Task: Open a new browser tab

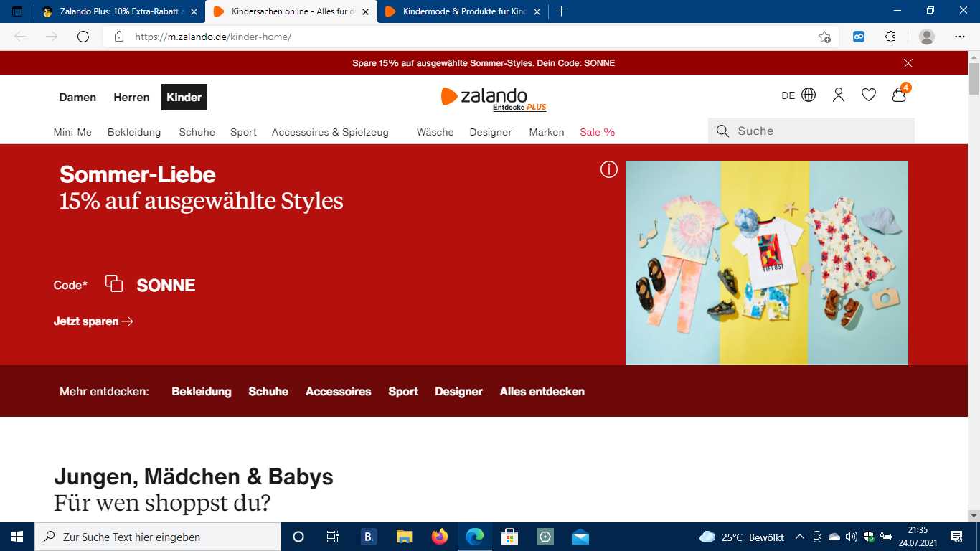Action: click(x=561, y=11)
